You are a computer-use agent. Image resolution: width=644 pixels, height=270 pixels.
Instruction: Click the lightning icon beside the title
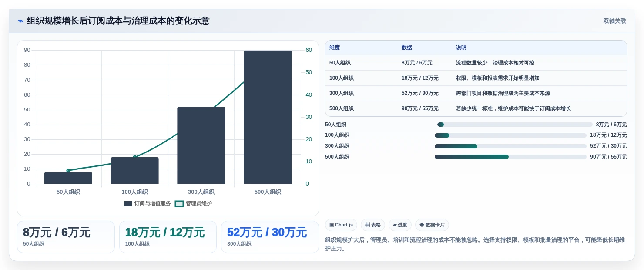20,21
